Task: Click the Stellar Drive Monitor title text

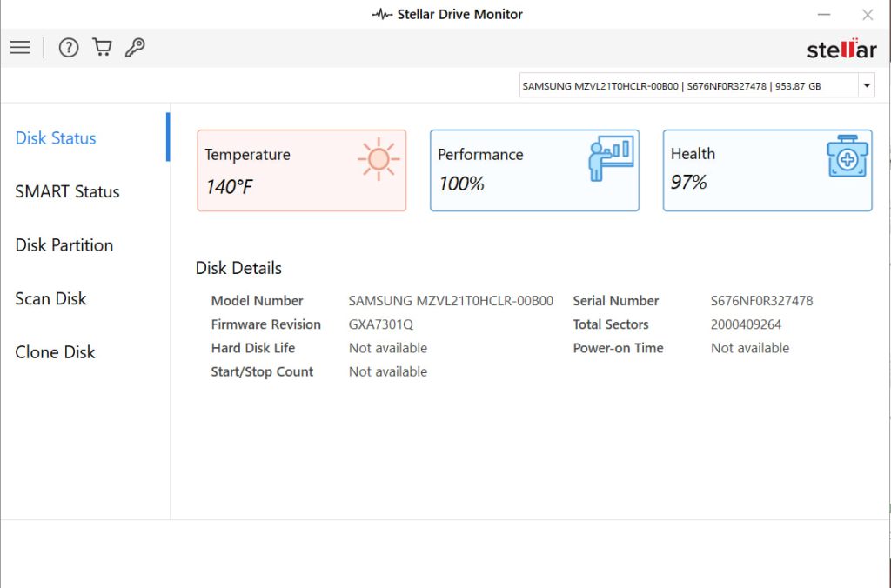Action: click(x=459, y=14)
